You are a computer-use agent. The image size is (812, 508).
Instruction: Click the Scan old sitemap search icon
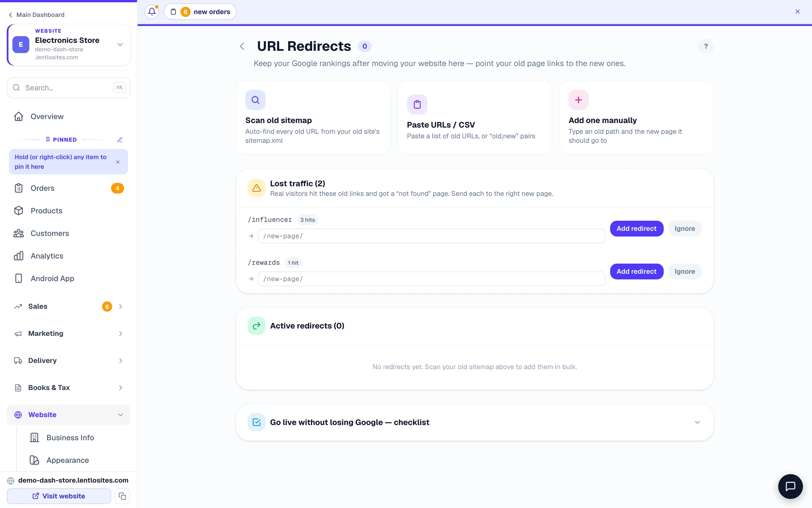[255, 100]
